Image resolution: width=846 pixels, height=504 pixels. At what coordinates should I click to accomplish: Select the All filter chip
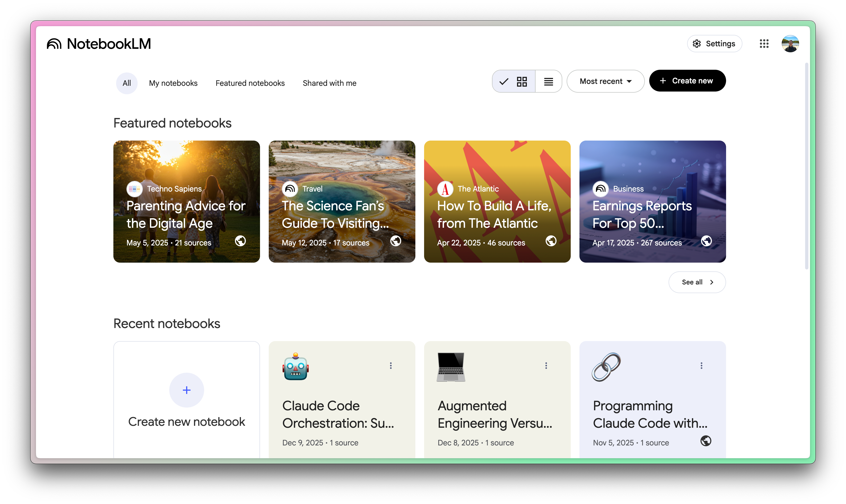(127, 83)
